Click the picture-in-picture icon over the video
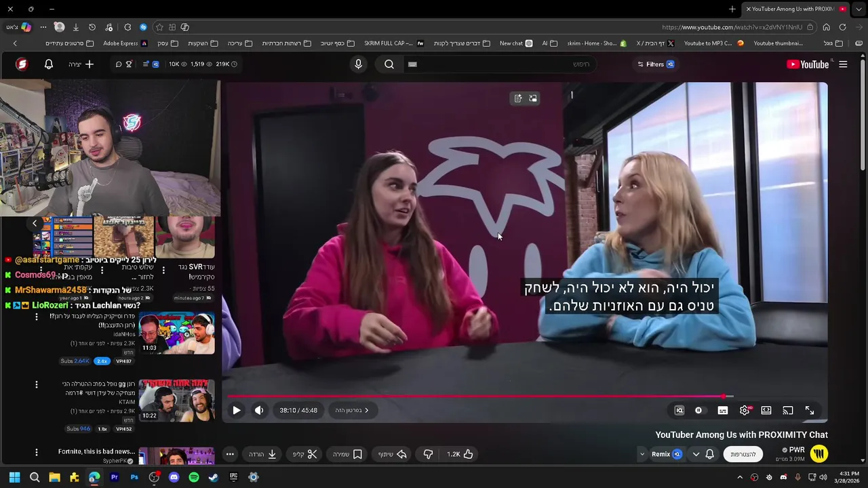 pyautogui.click(x=533, y=98)
